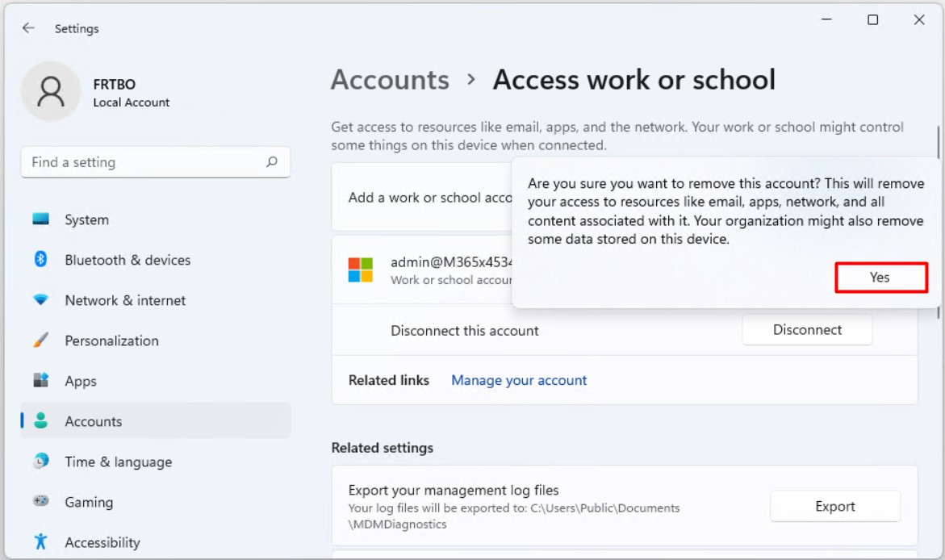The width and height of the screenshot is (945, 560).
Task: Confirm account removal with Yes
Action: (880, 278)
